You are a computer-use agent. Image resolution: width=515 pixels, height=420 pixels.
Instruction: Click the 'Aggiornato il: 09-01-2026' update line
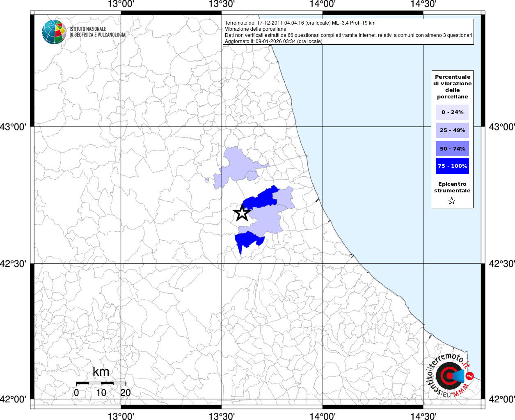point(274,41)
